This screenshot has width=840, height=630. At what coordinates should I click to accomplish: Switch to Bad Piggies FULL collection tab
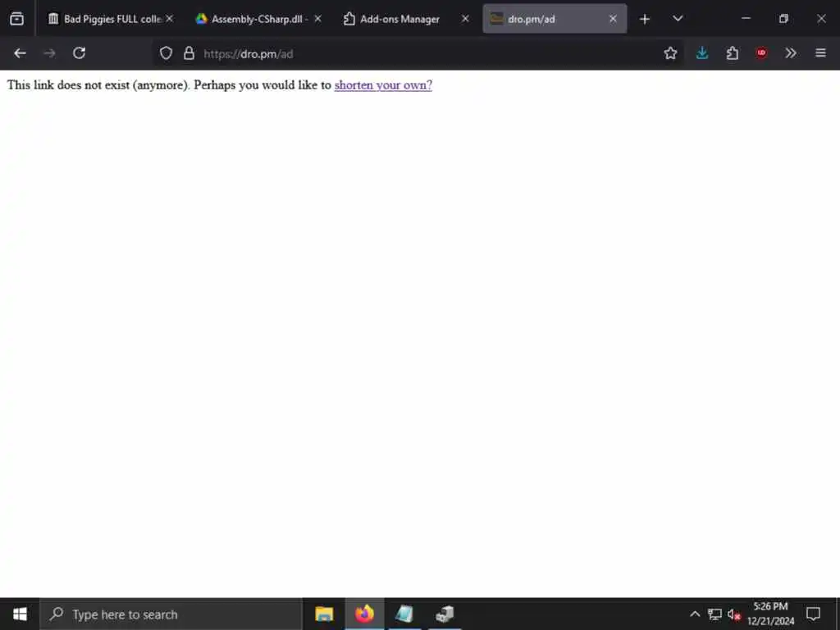(111, 19)
